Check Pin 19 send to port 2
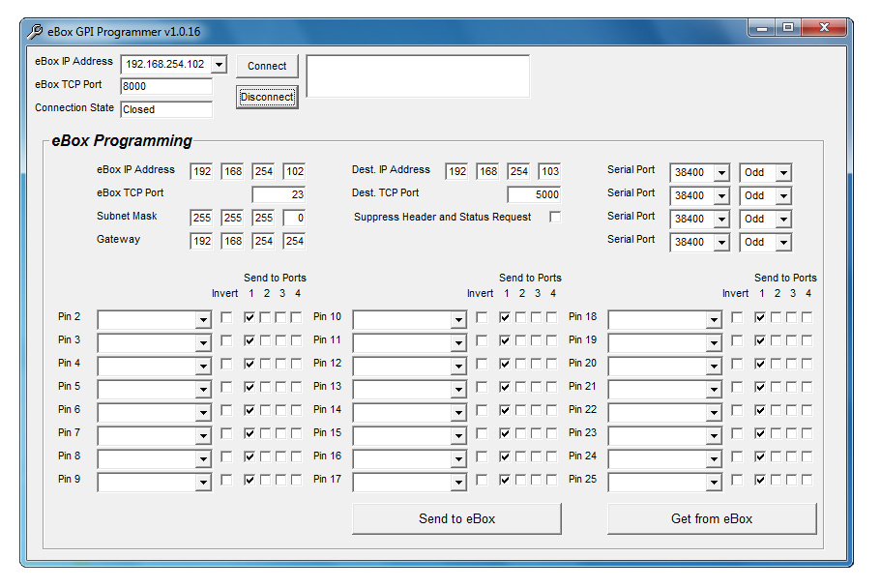Screen dimensions: 881x588 tap(776, 340)
